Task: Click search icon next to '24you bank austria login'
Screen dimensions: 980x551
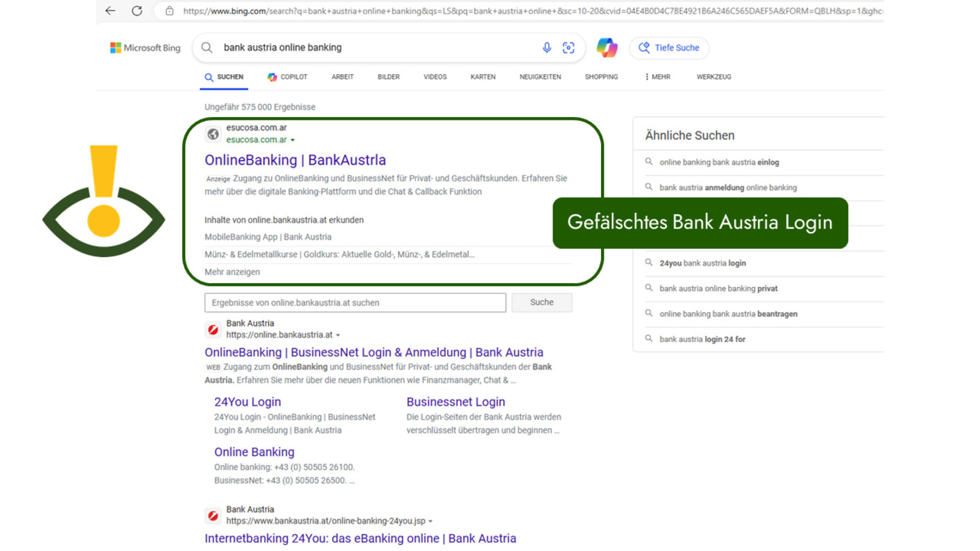Action: pyautogui.click(x=649, y=263)
